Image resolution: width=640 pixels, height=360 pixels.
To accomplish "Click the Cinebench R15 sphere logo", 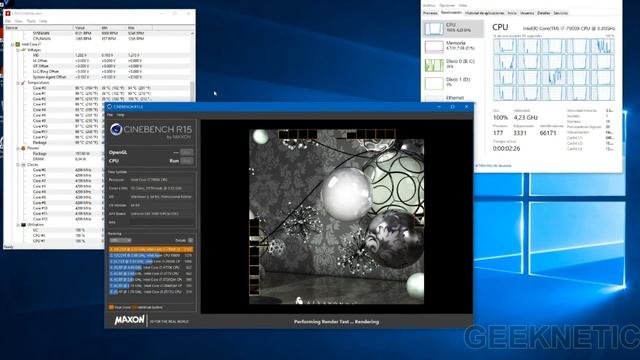I will (x=116, y=129).
